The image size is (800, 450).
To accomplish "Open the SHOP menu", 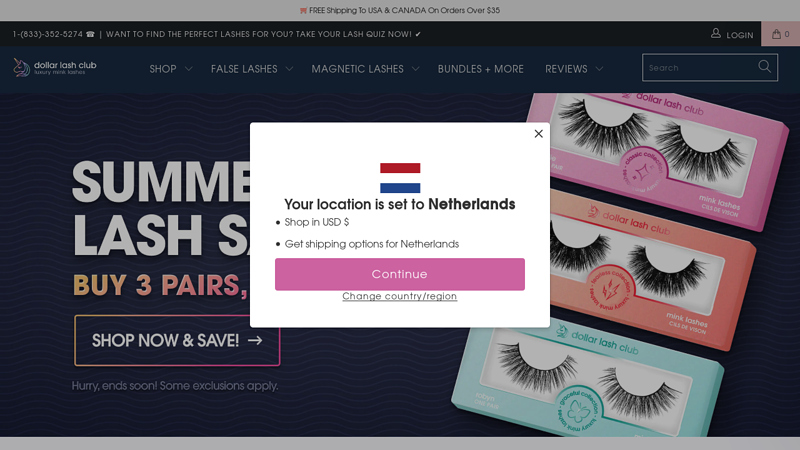I will [163, 69].
